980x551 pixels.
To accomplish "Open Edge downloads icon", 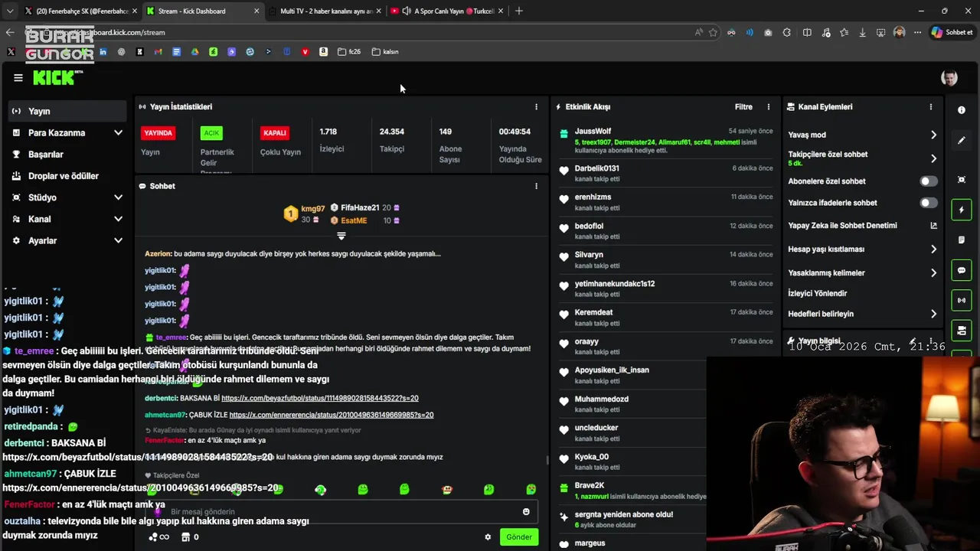I will coord(862,32).
